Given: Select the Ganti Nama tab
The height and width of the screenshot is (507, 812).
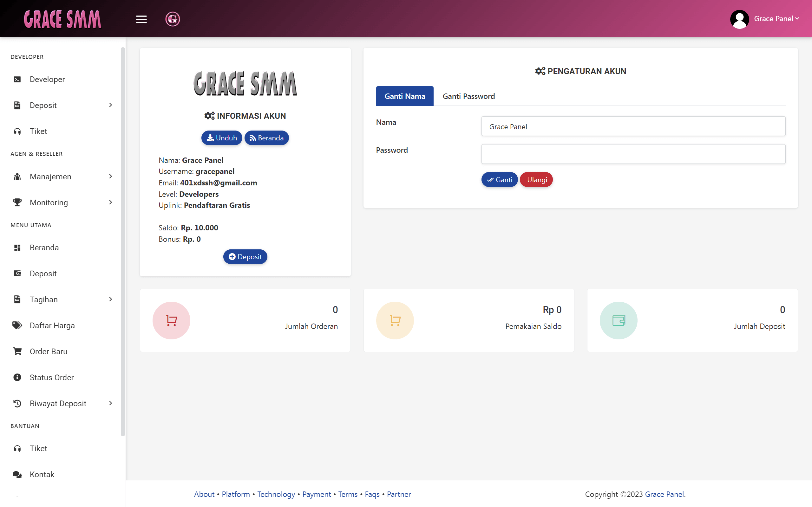Looking at the screenshot, I should coord(404,96).
